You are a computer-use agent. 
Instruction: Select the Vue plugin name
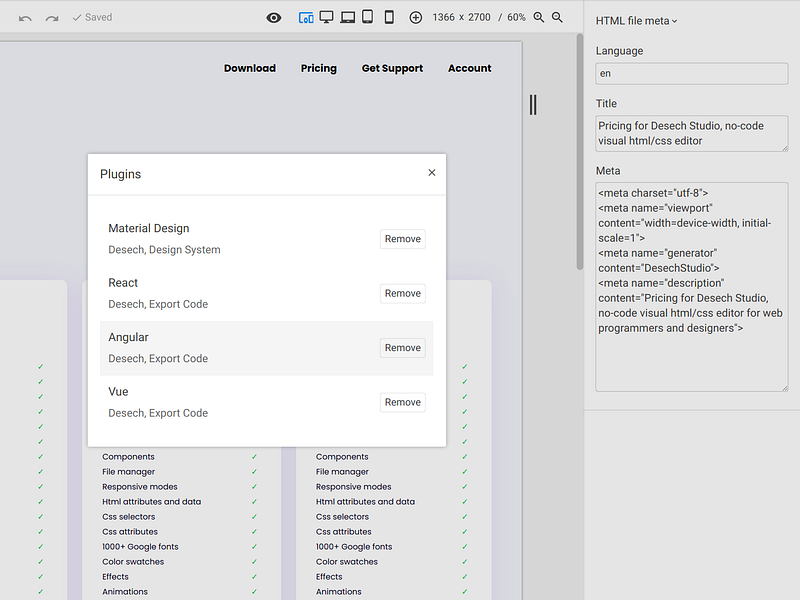pos(118,391)
